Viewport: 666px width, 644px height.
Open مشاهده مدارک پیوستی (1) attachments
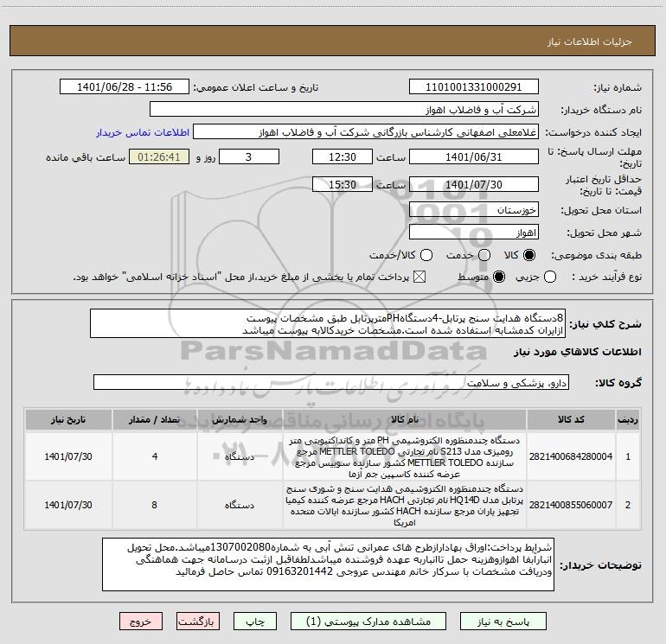368,622
